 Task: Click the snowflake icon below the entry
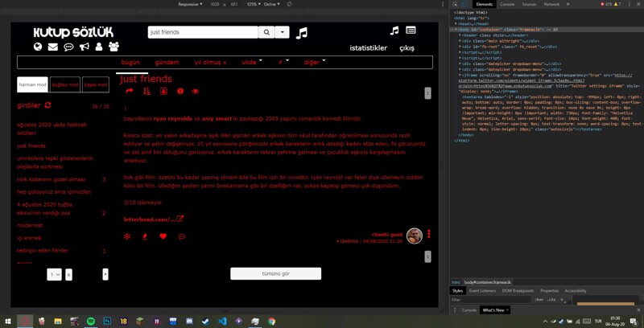pos(127,236)
